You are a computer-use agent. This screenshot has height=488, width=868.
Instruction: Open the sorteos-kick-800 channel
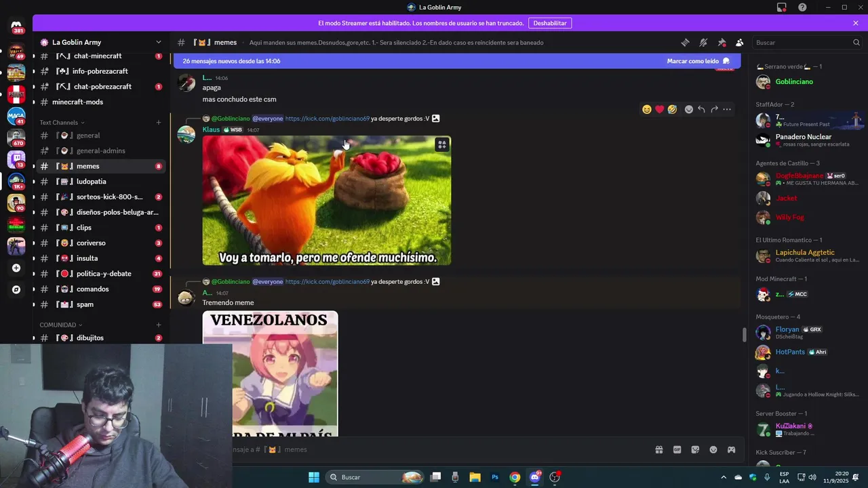101,197
